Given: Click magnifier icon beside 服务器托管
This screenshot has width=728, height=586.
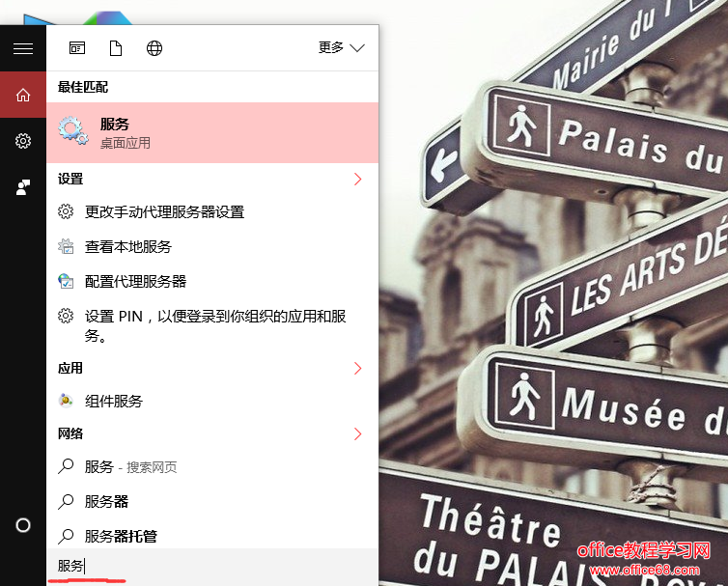Looking at the screenshot, I should click(x=66, y=536).
